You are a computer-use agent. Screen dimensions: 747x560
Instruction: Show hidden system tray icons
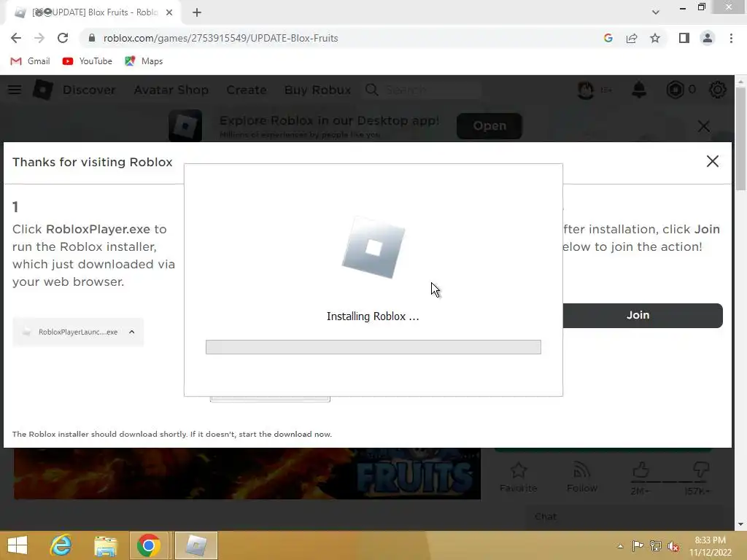tap(620, 546)
